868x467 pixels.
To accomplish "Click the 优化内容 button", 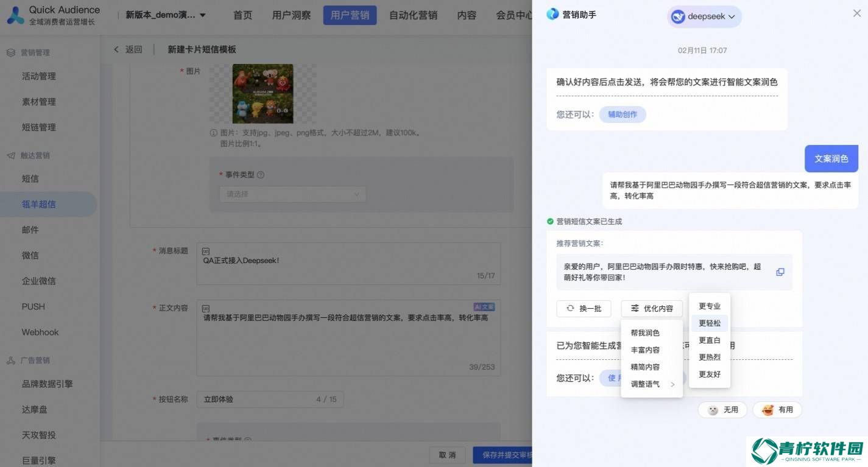I will click(652, 309).
